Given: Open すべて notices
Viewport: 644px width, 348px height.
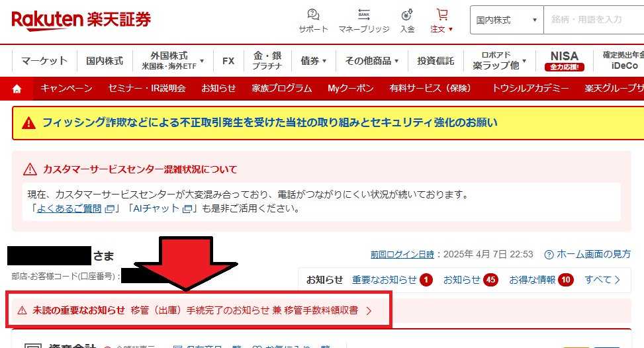Looking at the screenshot, I should point(602,280).
